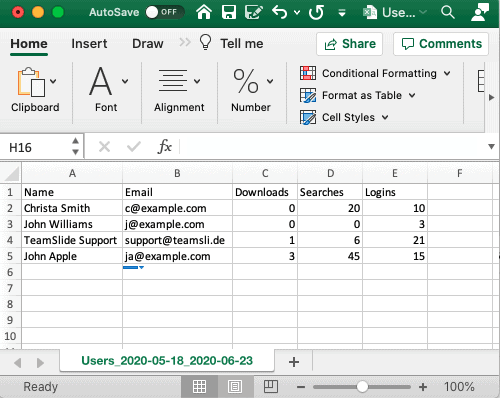Show more ribbon tabs with double chevron
This screenshot has width=500, height=398.
coord(185,42)
